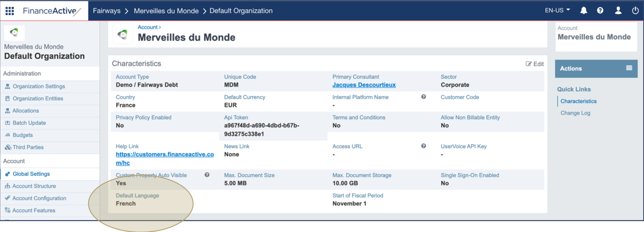Open the notifications bell icon
The height and width of the screenshot is (232, 644).
pyautogui.click(x=584, y=11)
